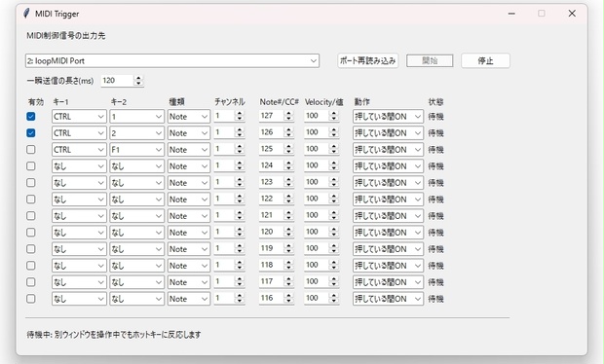This screenshot has height=364, width=604.
Task: Uncheck the enable checkbox for the CTRL+1 row
Action: (31, 116)
